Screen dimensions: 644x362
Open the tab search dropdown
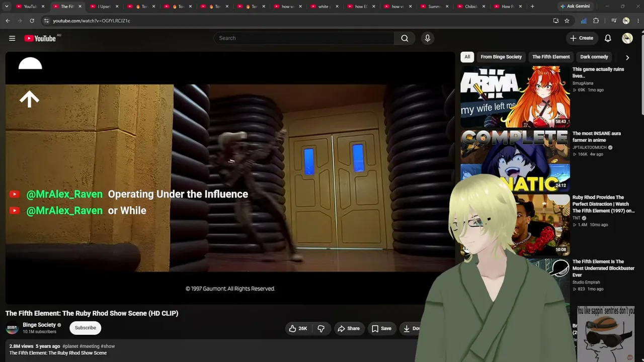click(x=7, y=7)
